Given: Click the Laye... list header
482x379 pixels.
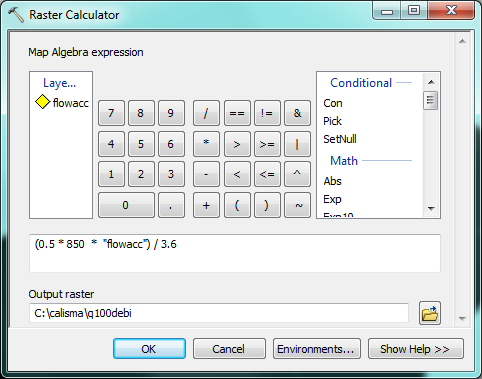Looking at the screenshot, I should tap(60, 83).
